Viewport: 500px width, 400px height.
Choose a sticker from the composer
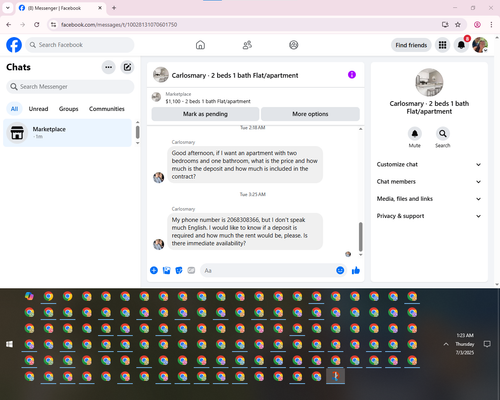pos(179,270)
